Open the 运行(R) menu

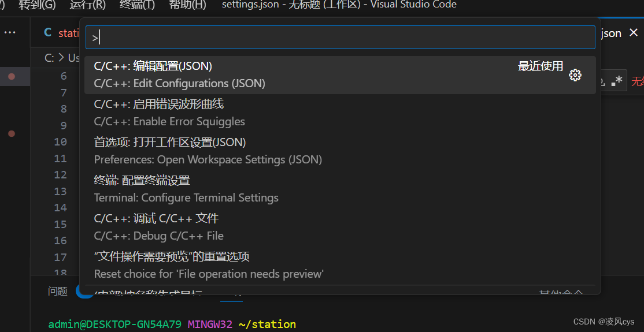87,5
